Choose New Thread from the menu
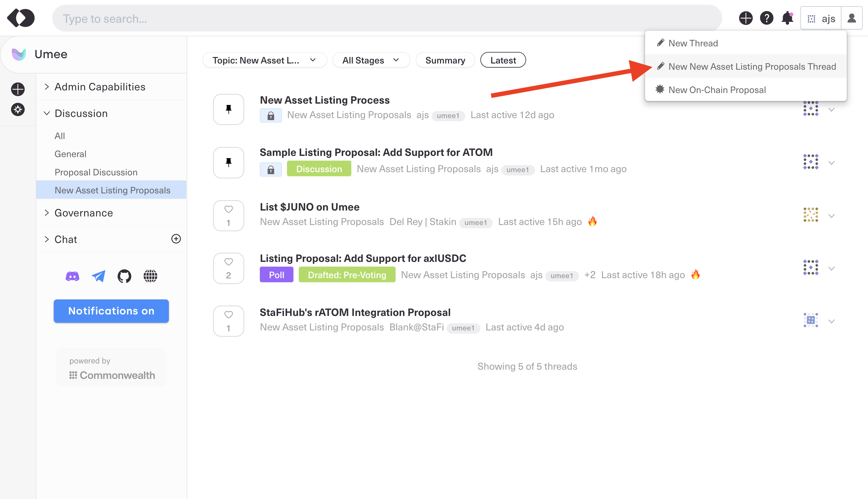This screenshot has width=868, height=499. pos(693,43)
